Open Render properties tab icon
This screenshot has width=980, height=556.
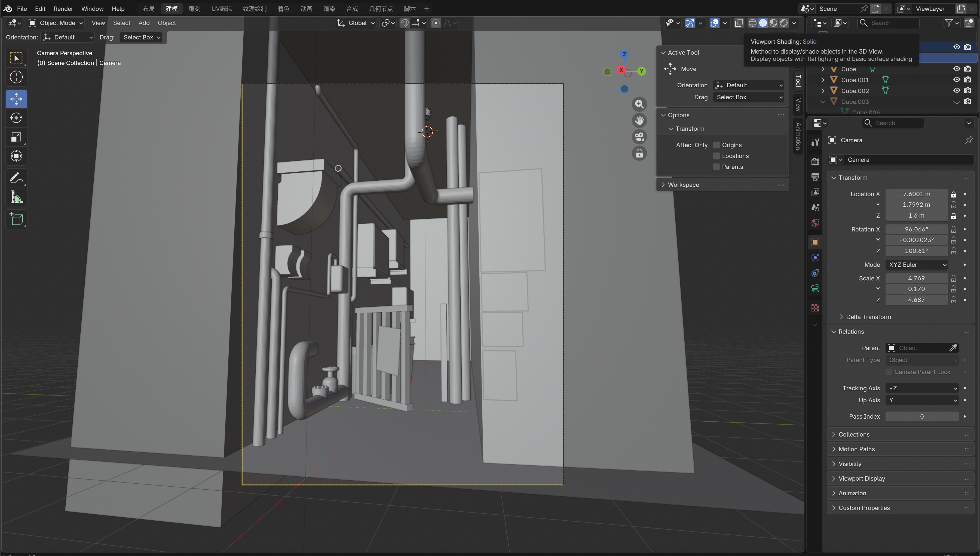[x=815, y=162]
